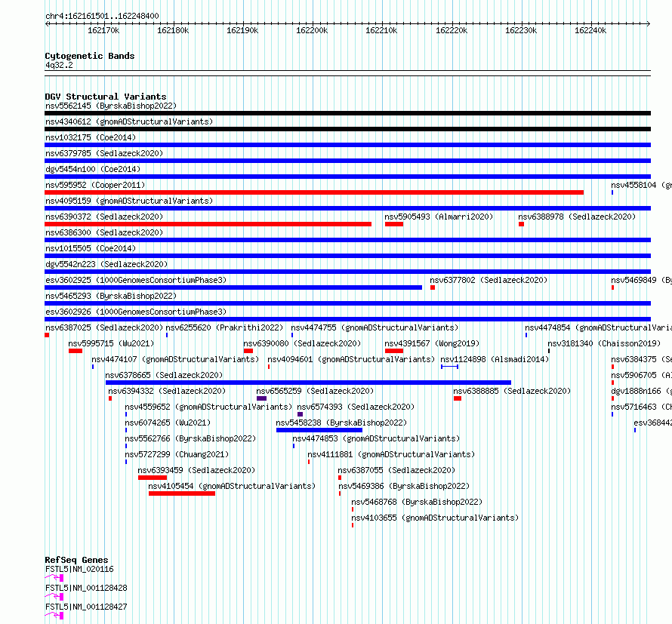Click the RefSeq Genes track title

click(76, 560)
